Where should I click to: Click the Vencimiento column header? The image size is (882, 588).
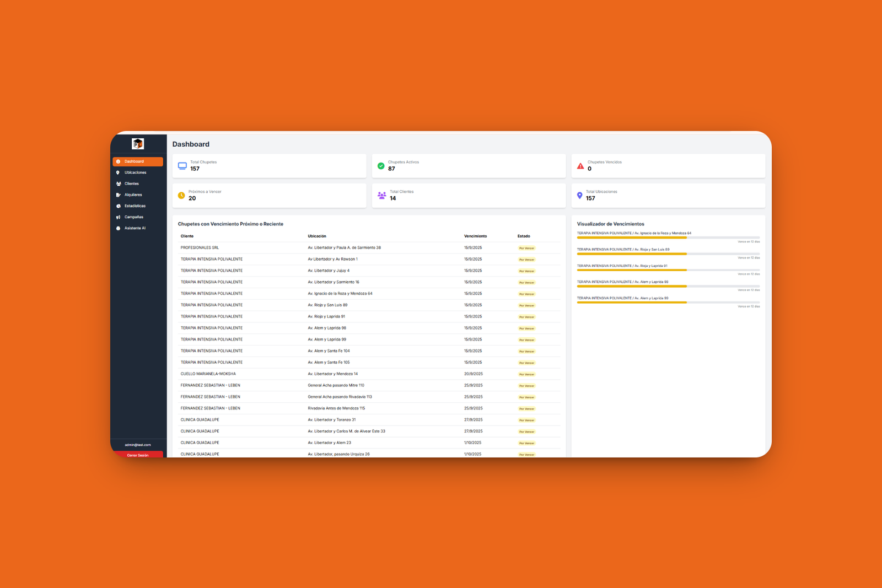[475, 236]
